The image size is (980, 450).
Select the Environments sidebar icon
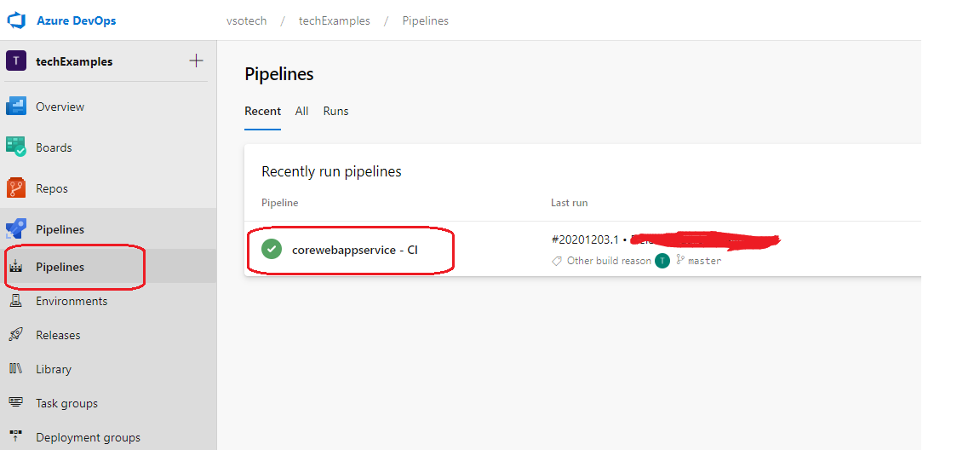(x=15, y=300)
